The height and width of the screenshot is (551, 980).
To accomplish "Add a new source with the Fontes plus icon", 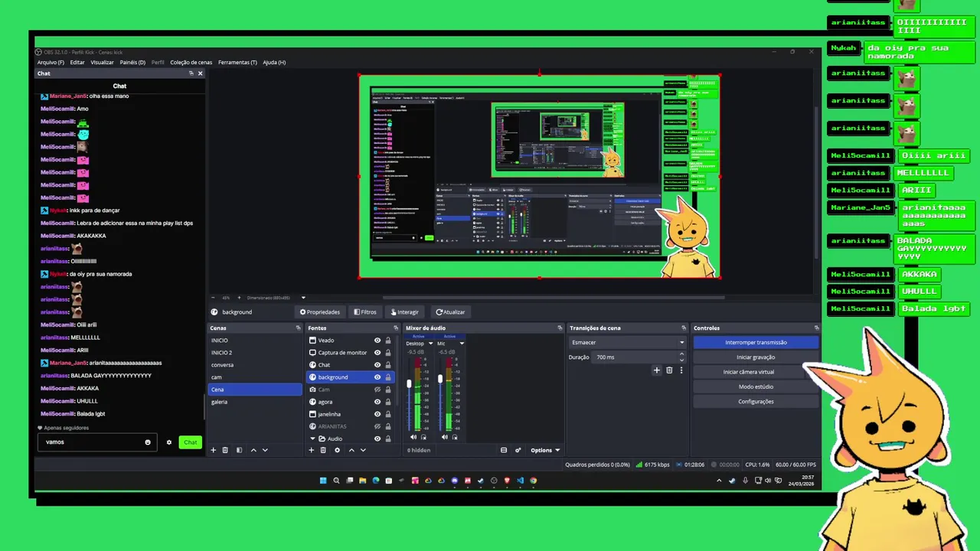I will click(312, 450).
